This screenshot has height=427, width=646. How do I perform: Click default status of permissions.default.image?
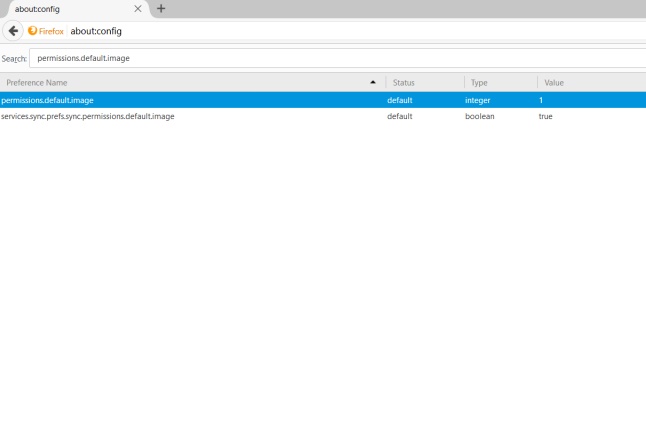[x=400, y=100]
